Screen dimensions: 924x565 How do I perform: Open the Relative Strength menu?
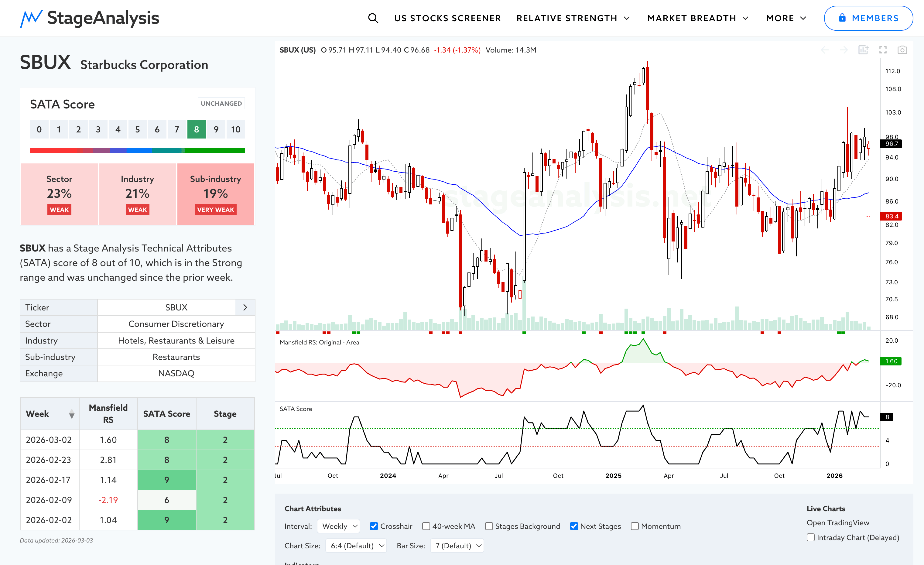[573, 18]
